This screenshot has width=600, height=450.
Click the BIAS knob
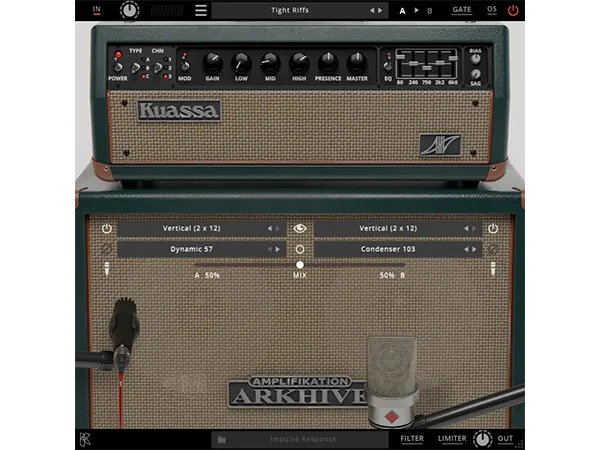tap(475, 59)
